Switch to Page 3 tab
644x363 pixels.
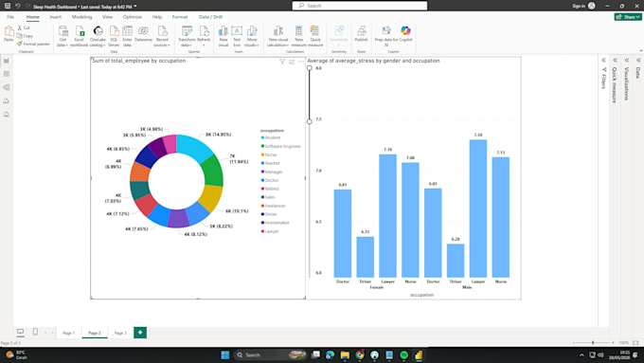120,333
